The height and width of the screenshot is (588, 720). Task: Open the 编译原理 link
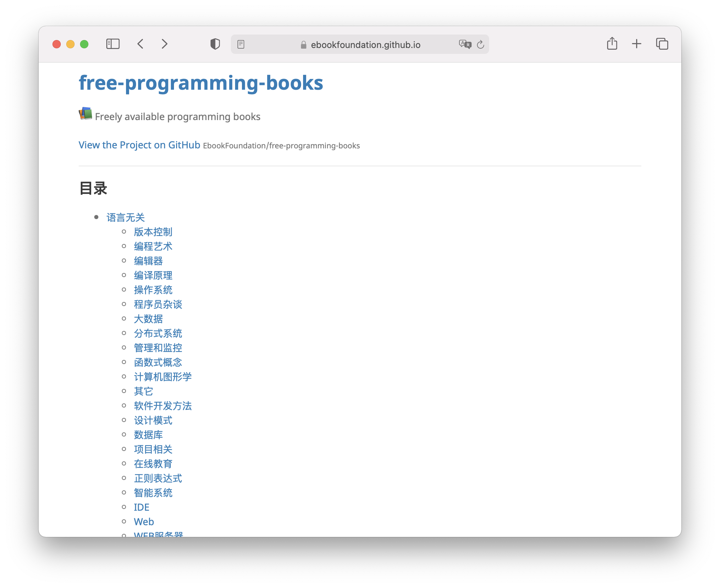tap(153, 275)
